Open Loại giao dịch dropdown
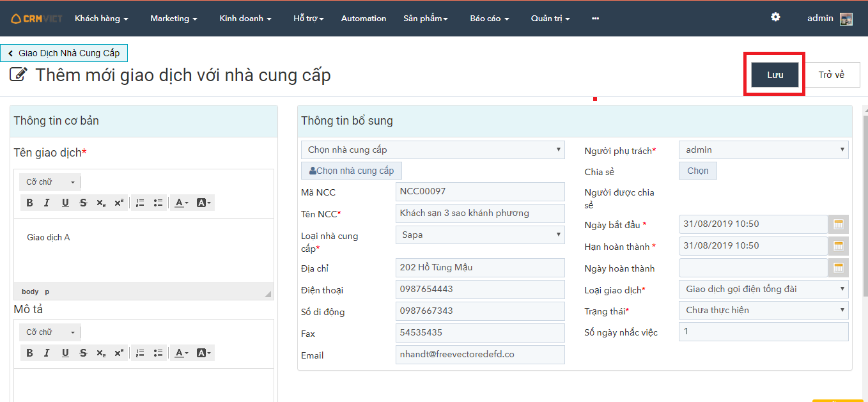 (x=764, y=289)
